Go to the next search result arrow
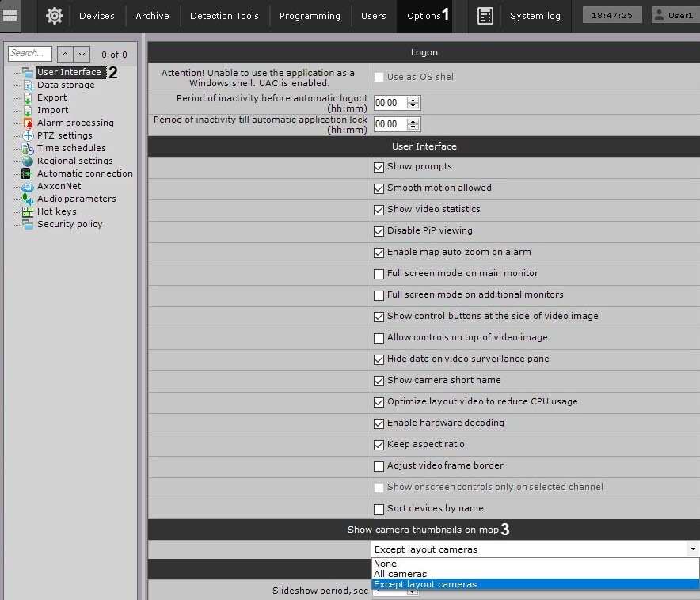Screen dimensions: 700x600 point(82,54)
